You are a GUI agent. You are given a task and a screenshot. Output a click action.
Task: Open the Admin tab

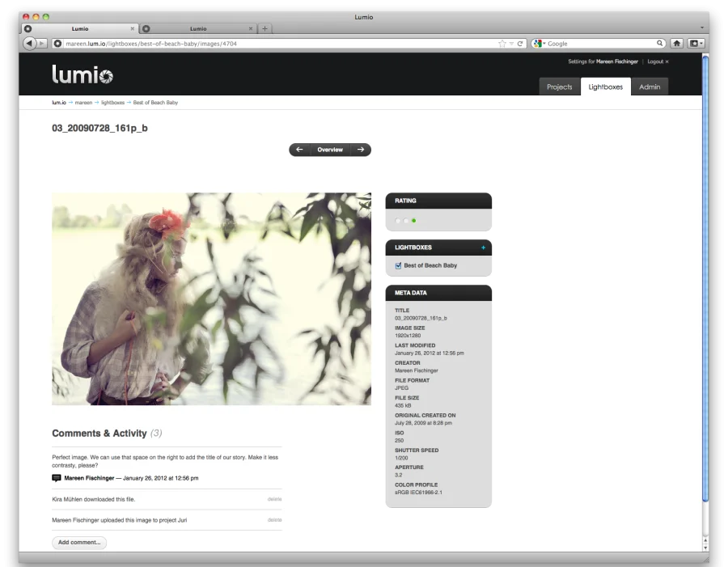click(649, 87)
